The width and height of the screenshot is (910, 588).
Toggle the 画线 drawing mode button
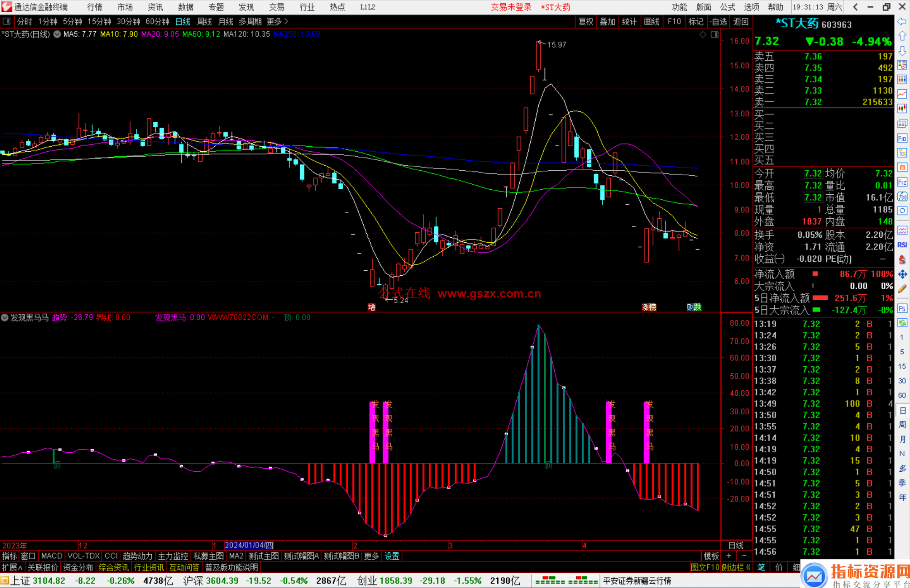point(652,21)
